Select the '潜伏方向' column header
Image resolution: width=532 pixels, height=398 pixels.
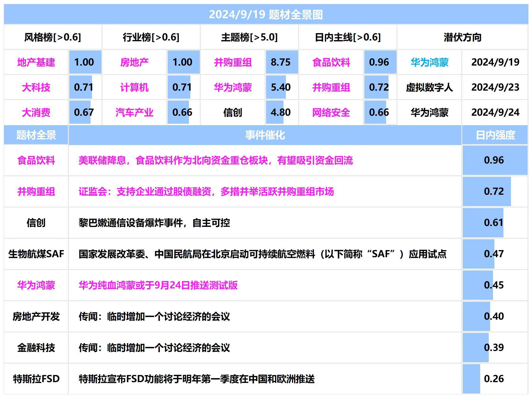tap(462, 37)
